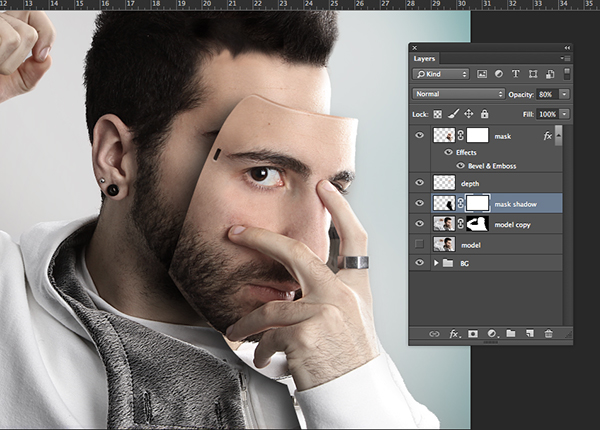Click the type layer filter icon

[515, 74]
